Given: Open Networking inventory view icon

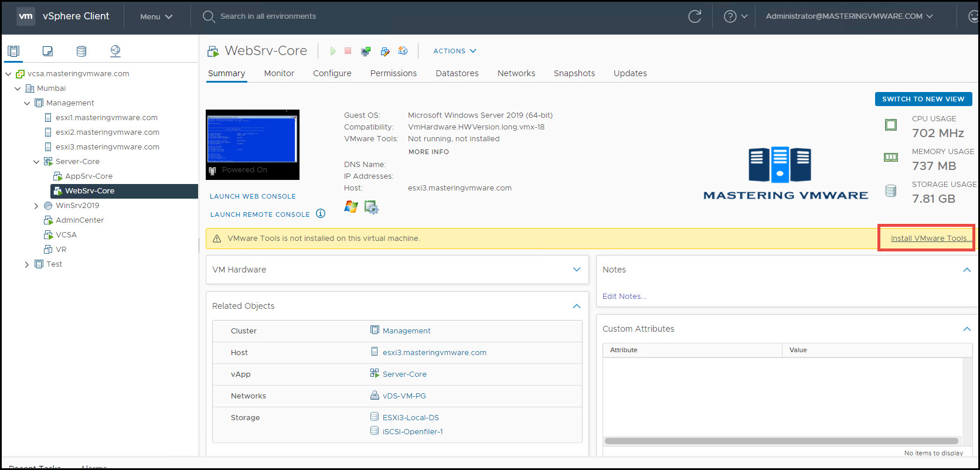Looking at the screenshot, I should 115,51.
